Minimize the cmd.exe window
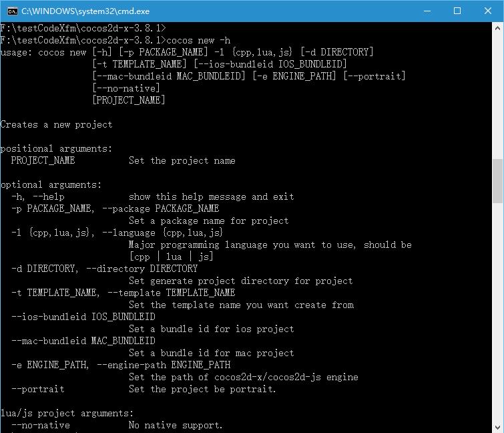Image resolution: width=504 pixels, height=433 pixels. coord(427,11)
